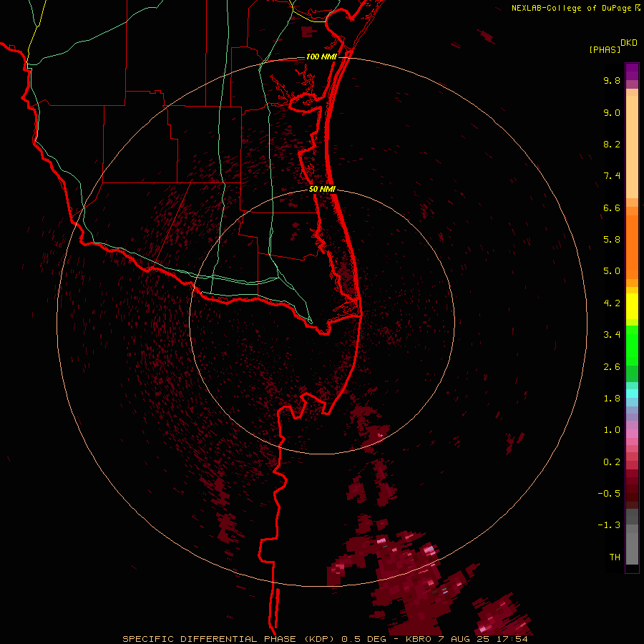
Task: Pick the 3.4 value on the scale
Action: click(x=612, y=335)
